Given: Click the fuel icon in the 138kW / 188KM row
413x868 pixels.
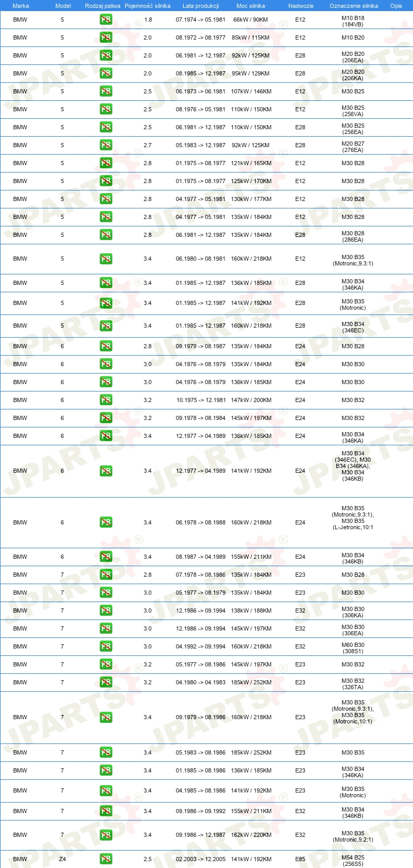Looking at the screenshot, I should pos(106,611).
